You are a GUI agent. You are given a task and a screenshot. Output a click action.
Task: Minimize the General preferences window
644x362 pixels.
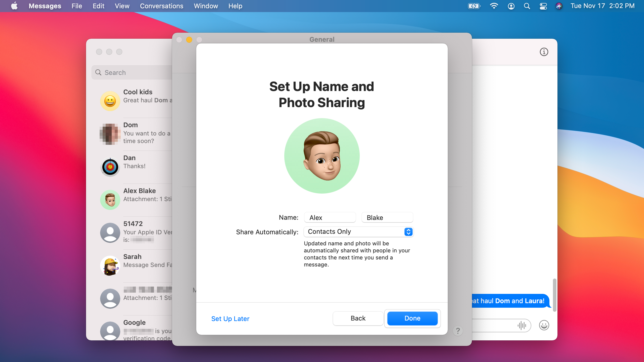point(189,40)
